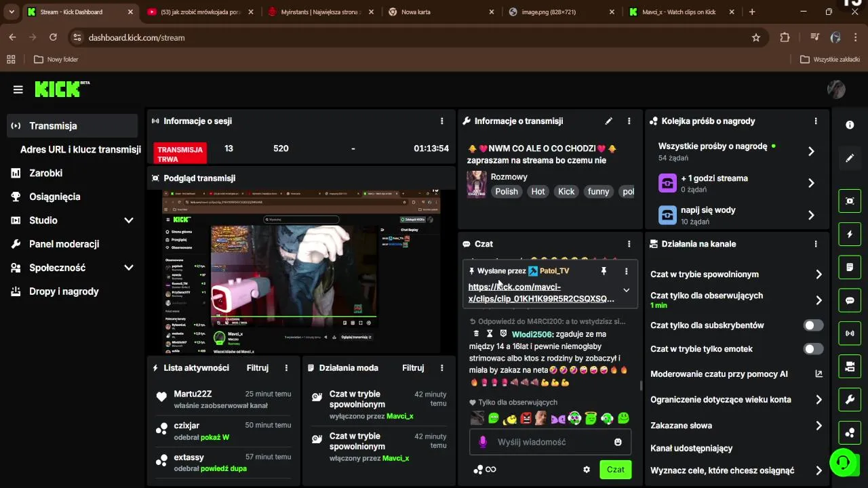Enable subscribers-only chat toggle
Image resolution: width=868 pixels, height=488 pixels.
pos(813,325)
